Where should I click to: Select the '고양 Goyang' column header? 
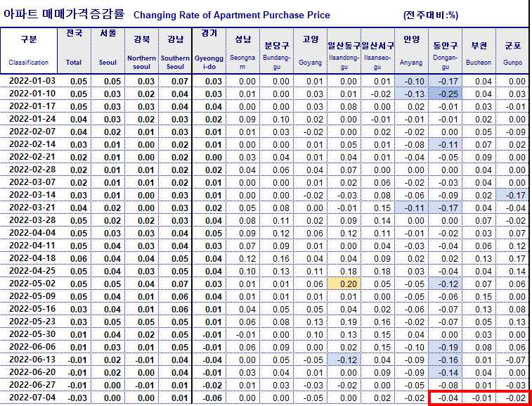point(310,51)
